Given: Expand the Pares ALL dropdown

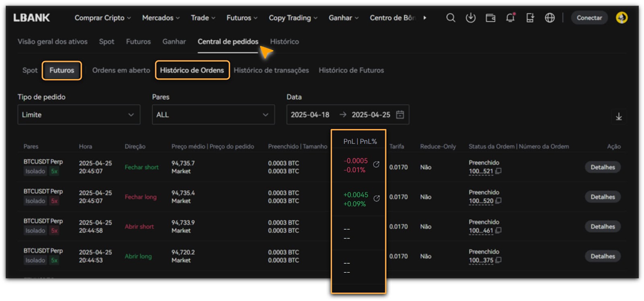Looking at the screenshot, I should [213, 115].
